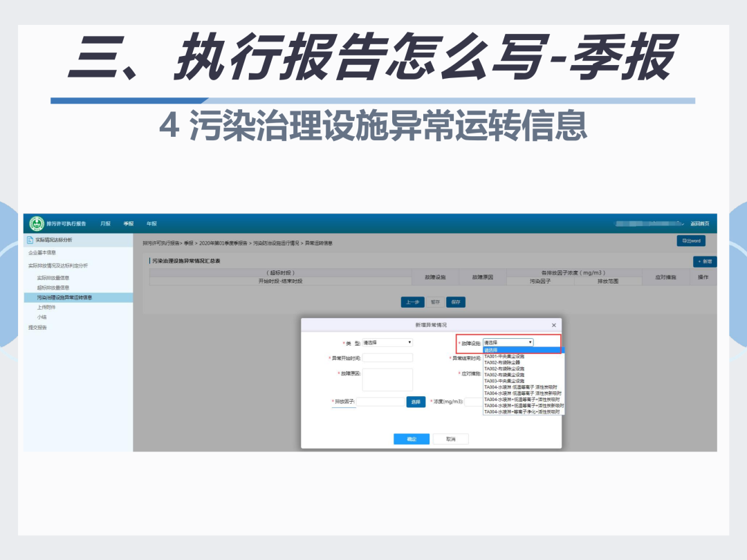Click the 上一步 button
747x560 pixels.
tap(412, 302)
